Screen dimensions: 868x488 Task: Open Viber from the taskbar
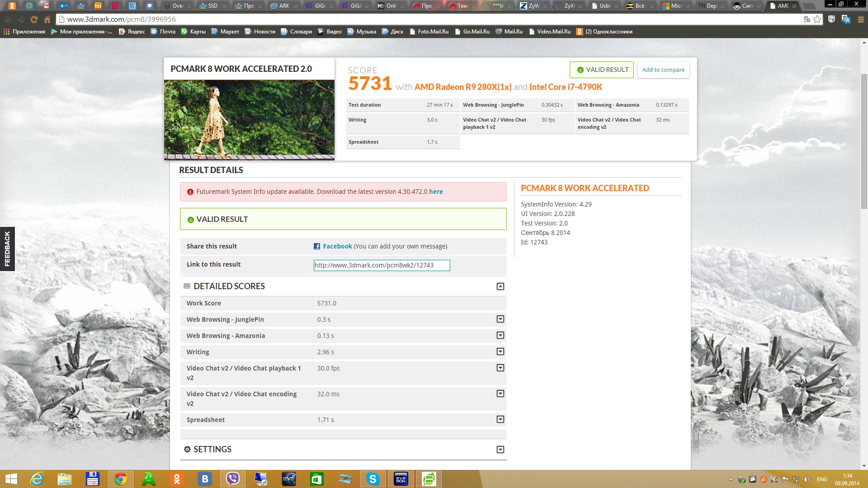(233, 479)
